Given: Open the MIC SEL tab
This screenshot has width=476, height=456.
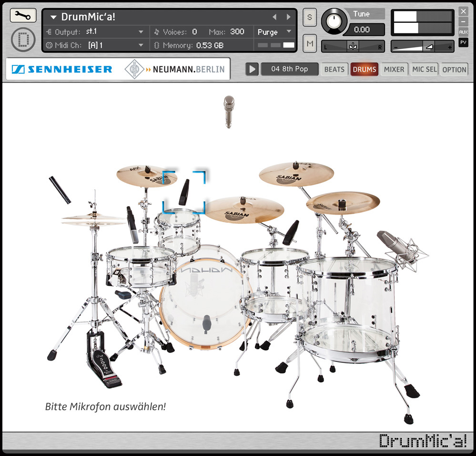Looking at the screenshot, I should (424, 69).
